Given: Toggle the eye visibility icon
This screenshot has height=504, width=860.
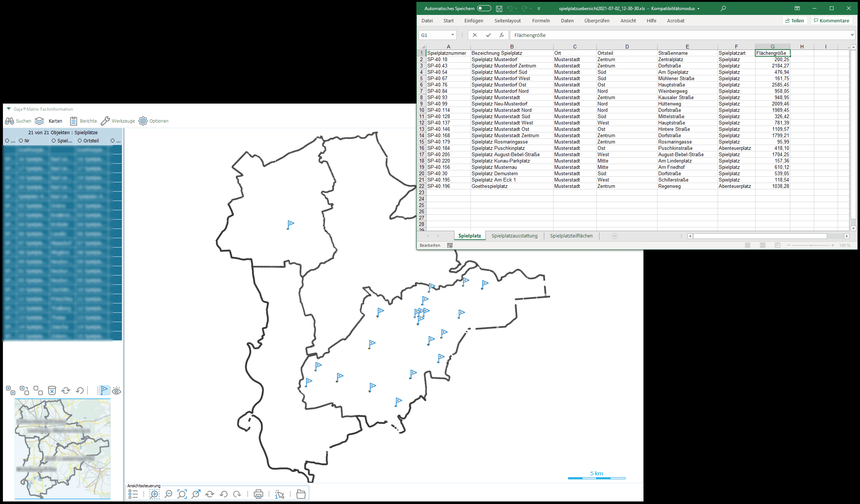Looking at the screenshot, I should pyautogui.click(x=117, y=391).
